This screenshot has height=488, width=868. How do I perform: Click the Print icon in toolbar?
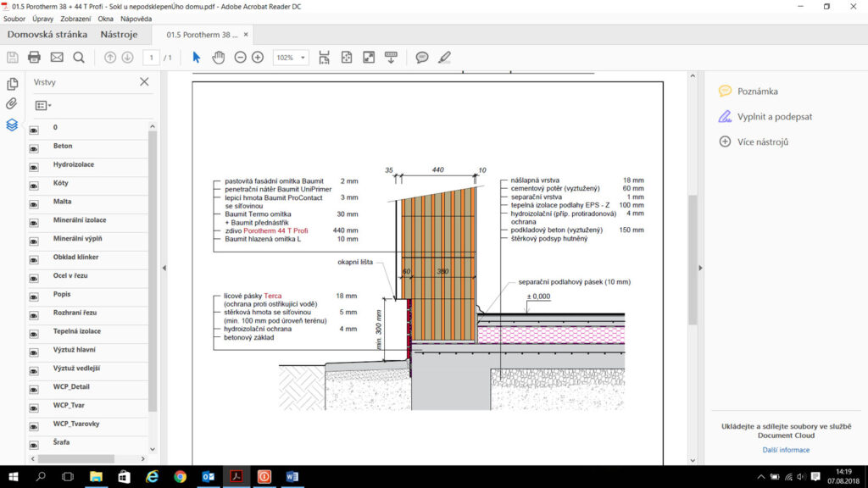[x=34, y=58]
